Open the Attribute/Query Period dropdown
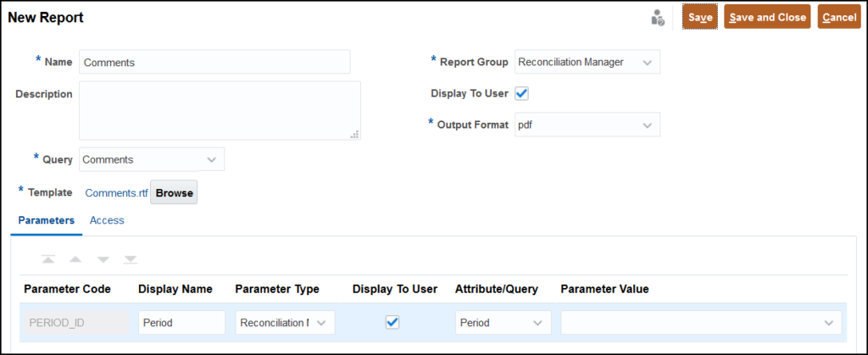 (504, 322)
